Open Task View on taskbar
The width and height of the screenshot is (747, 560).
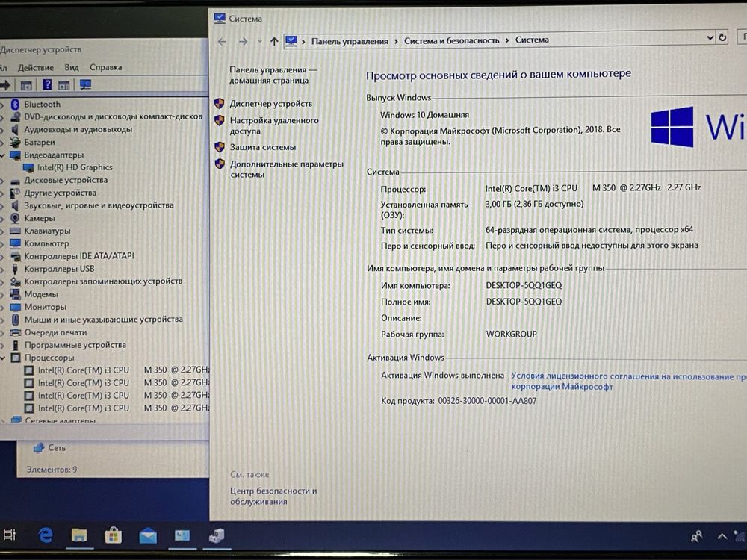point(9,535)
